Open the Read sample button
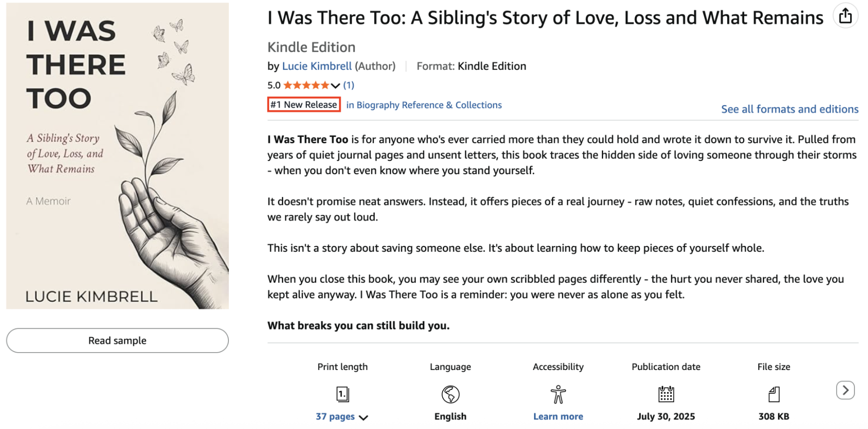 (117, 340)
